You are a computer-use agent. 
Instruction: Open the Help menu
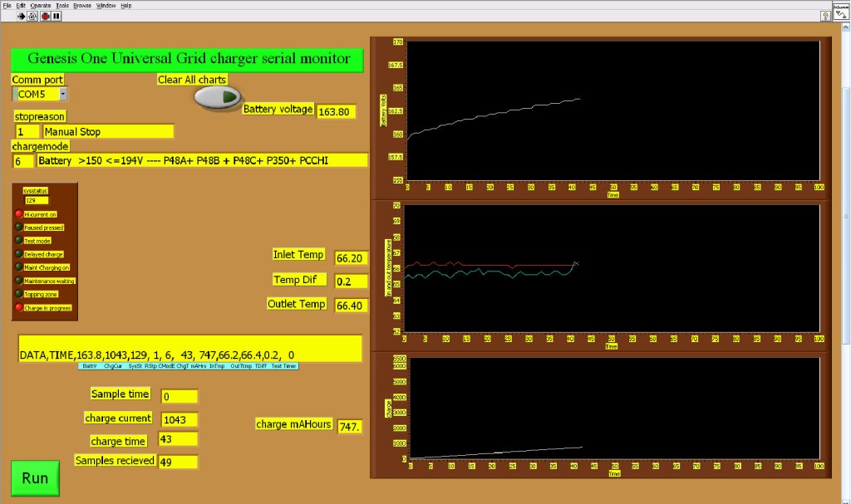tap(126, 6)
